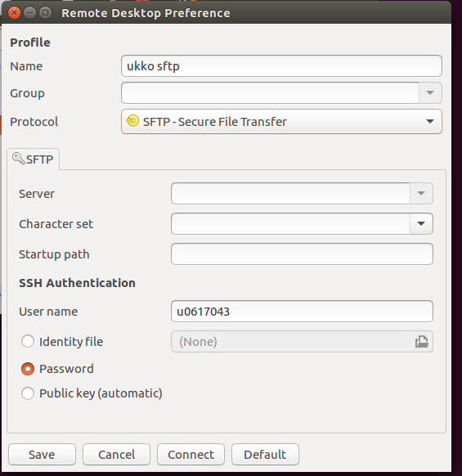Expand the Group dropdown arrow
Image resolution: width=462 pixels, height=476 pixels.
pyautogui.click(x=430, y=92)
